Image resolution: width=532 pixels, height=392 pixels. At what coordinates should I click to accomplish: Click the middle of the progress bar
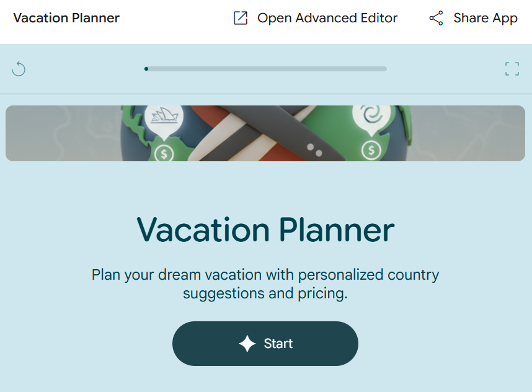(265, 69)
